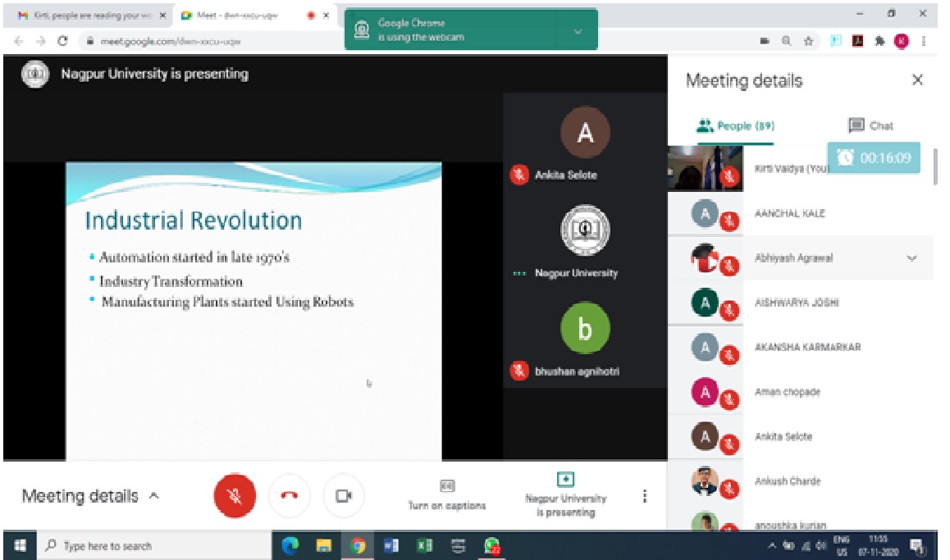
Task: Reload the Meet page
Action: (62, 41)
